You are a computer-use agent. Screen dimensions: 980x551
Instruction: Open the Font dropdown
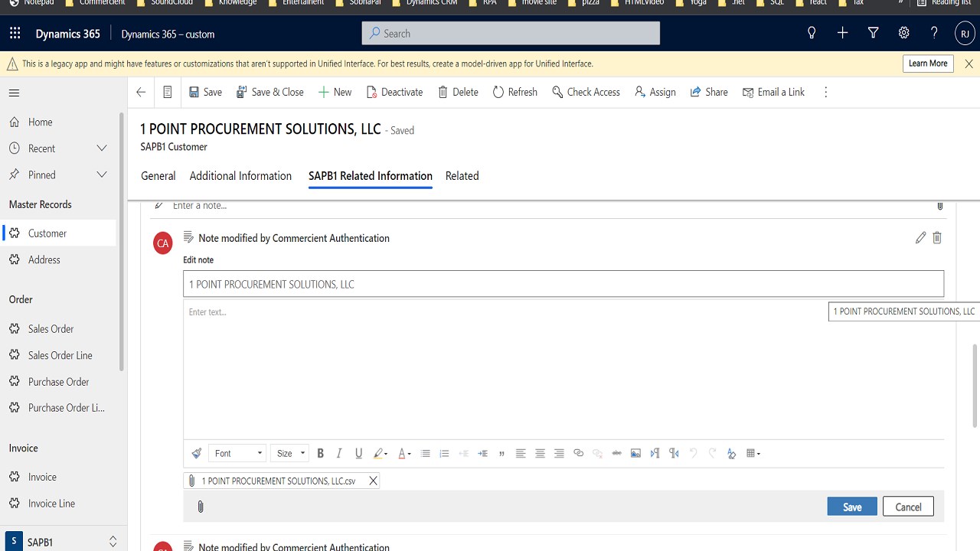(x=238, y=453)
